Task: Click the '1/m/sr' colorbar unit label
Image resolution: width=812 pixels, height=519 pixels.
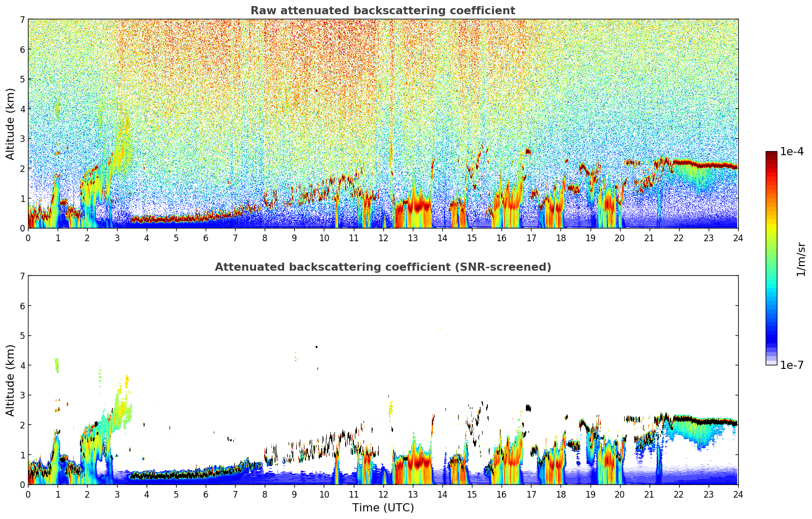Action: coord(801,259)
